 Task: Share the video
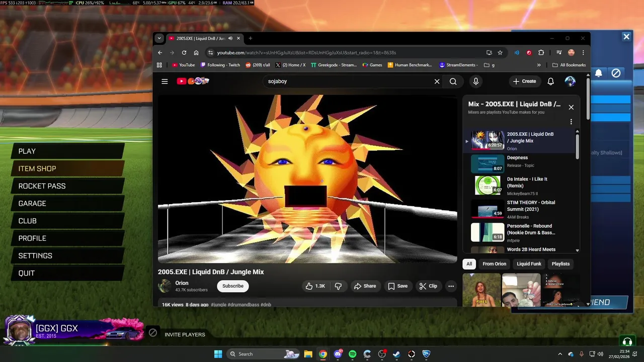pyautogui.click(x=365, y=286)
